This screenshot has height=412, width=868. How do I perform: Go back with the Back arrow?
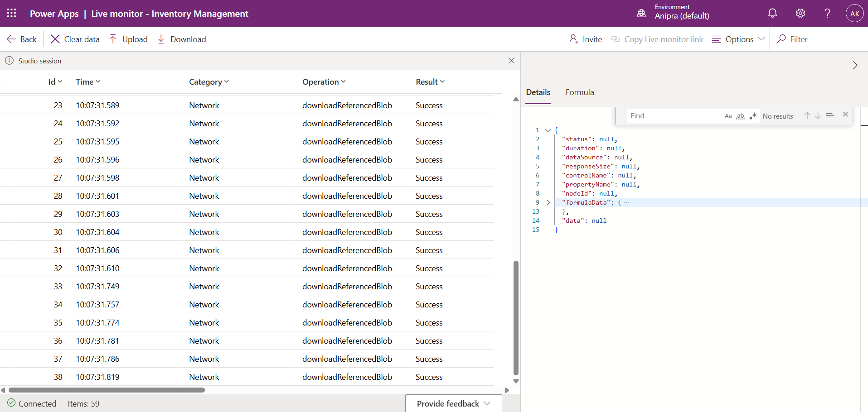click(22, 39)
